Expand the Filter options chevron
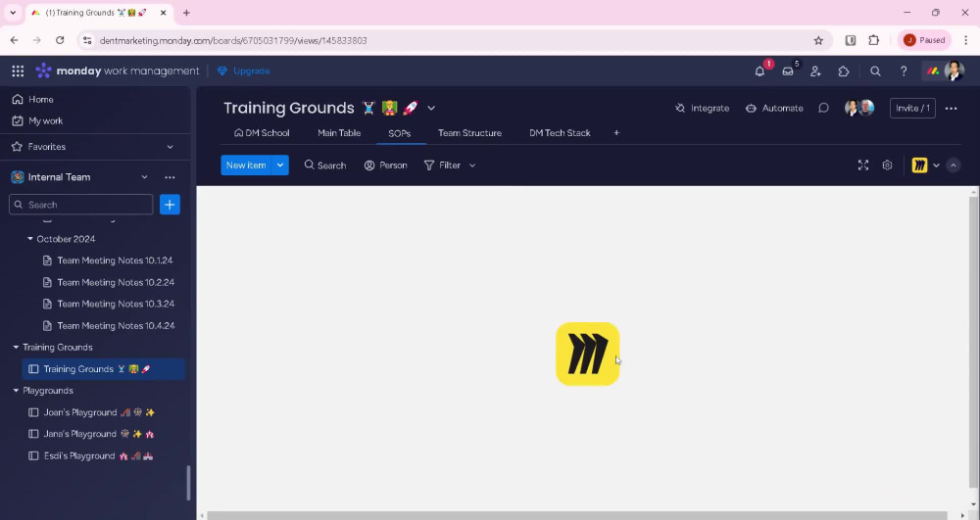This screenshot has width=980, height=520. pos(472,165)
